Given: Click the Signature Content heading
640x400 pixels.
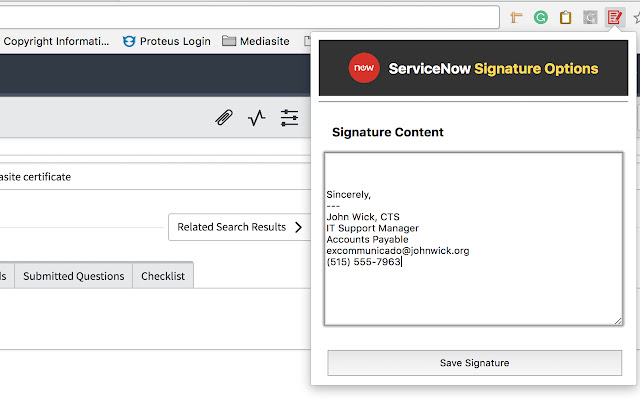Looking at the screenshot, I should 388,132.
